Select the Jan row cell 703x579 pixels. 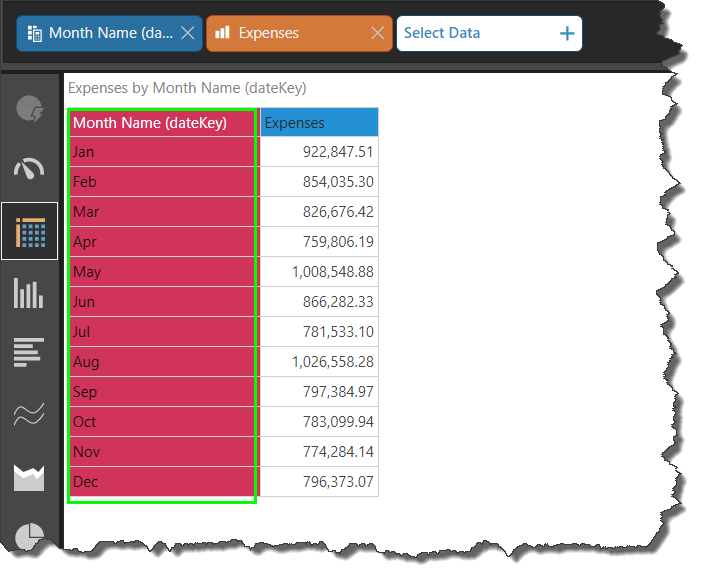point(162,152)
